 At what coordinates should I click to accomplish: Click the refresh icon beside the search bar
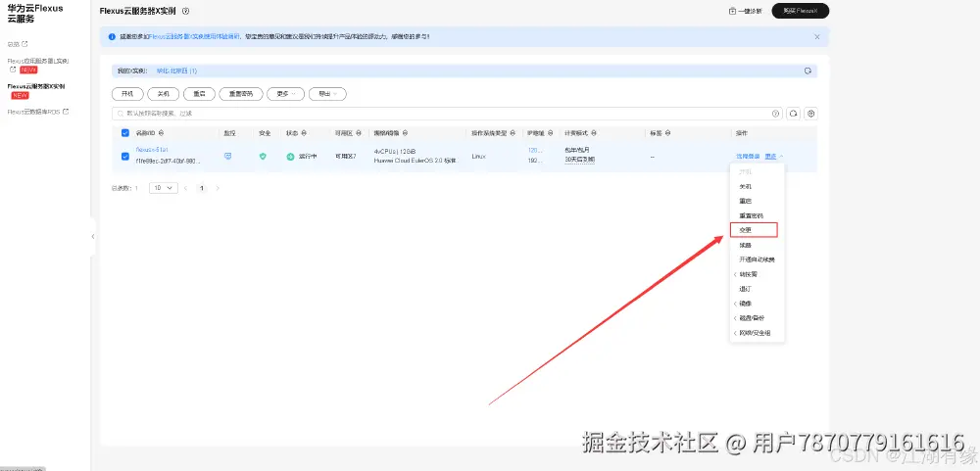click(x=793, y=114)
